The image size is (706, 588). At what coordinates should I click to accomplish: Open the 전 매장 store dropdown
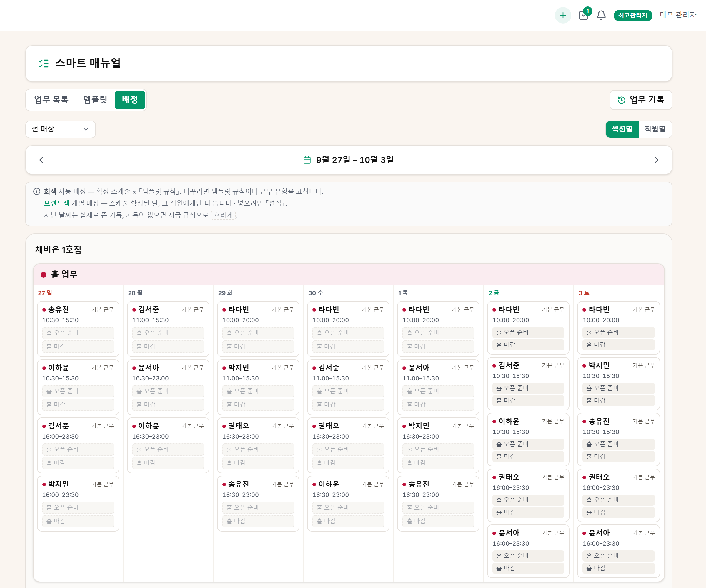61,129
